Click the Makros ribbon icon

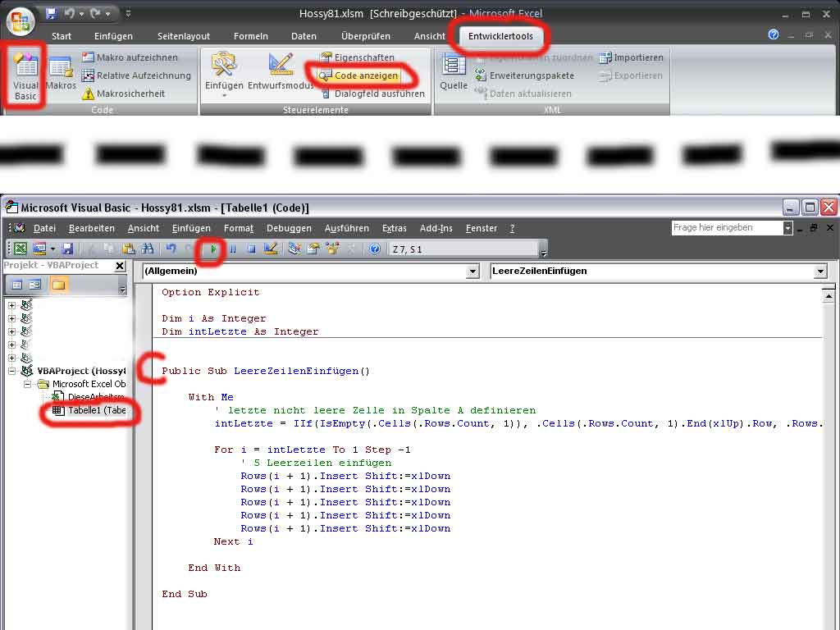(x=61, y=74)
